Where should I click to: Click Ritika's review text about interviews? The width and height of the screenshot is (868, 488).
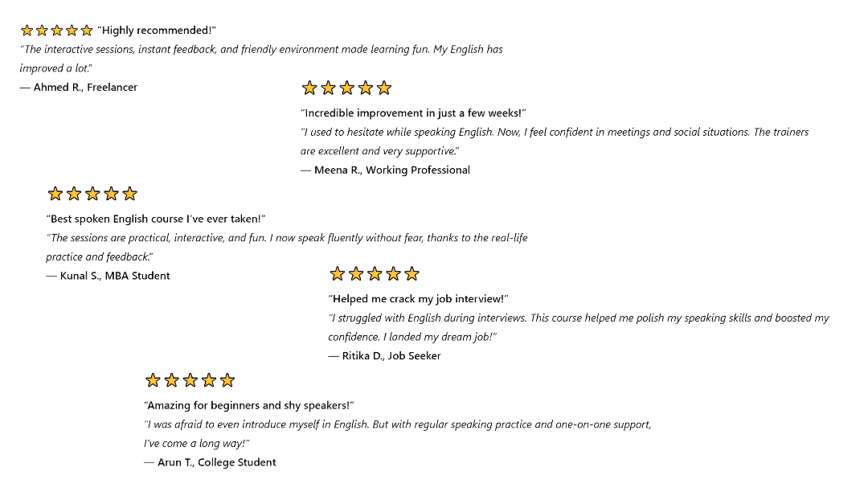click(x=579, y=327)
